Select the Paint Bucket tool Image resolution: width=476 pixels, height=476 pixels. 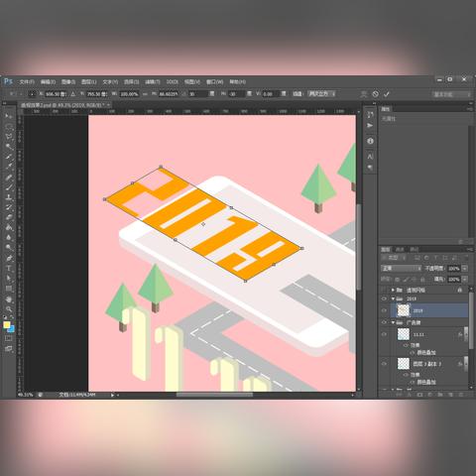point(9,227)
